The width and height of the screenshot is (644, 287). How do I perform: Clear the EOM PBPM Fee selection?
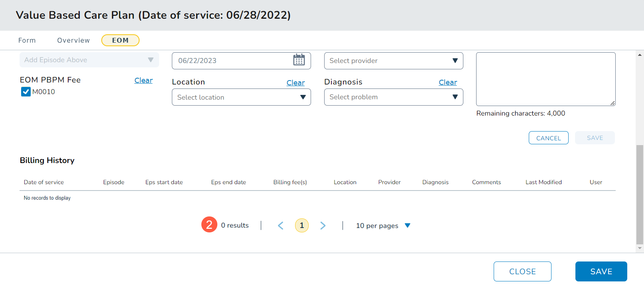(x=143, y=81)
